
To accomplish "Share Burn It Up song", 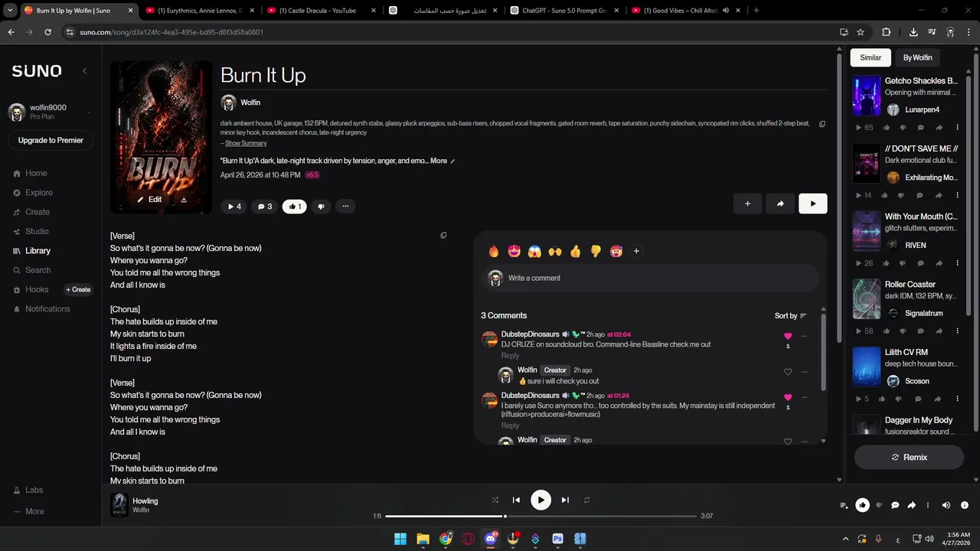I will pyautogui.click(x=780, y=204).
